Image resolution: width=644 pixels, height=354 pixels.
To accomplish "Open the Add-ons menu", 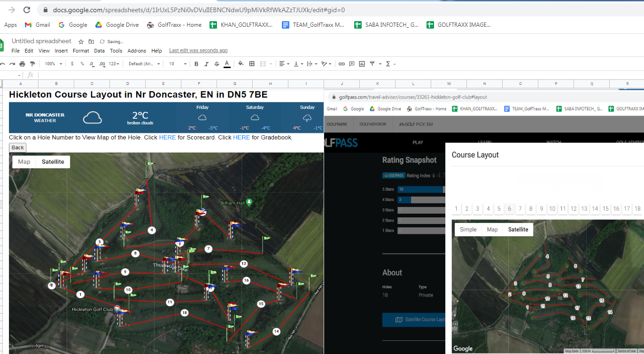I will coord(137,51).
